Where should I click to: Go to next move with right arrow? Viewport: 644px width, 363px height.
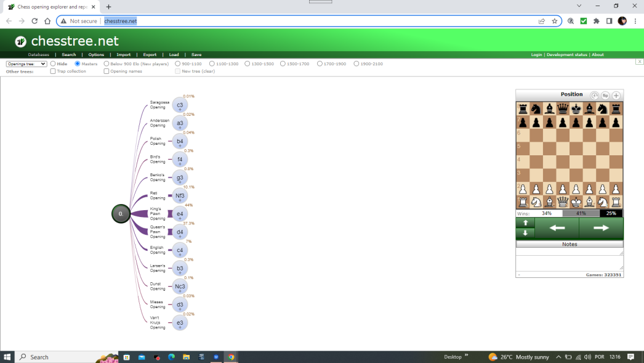[601, 228]
